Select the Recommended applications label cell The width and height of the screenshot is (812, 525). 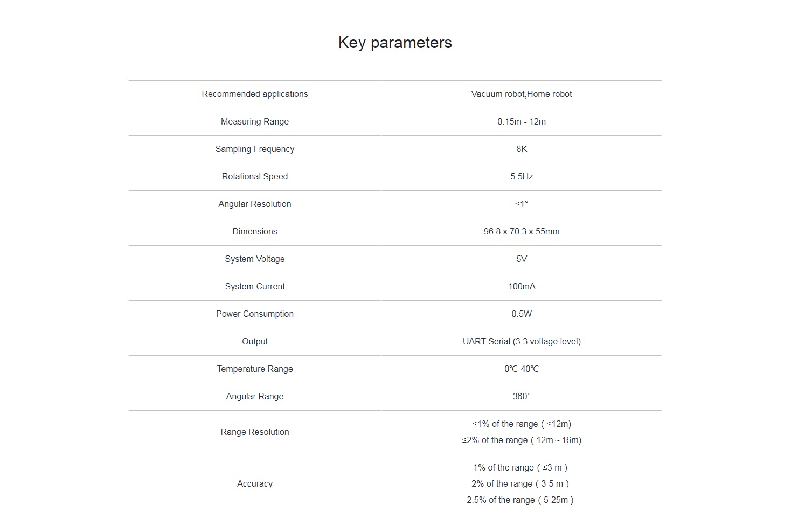coord(255,94)
